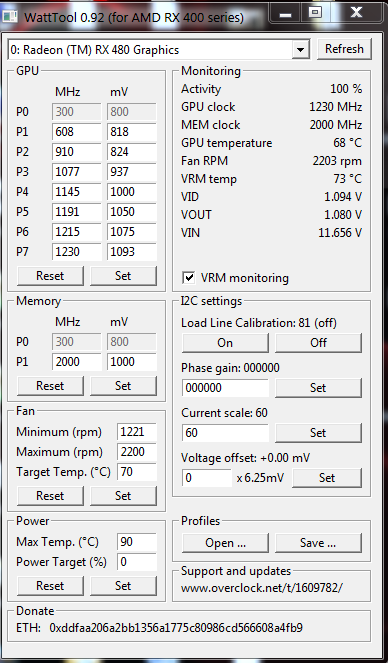Click Set in the GPU section
The image size is (388, 663).
[123, 276]
